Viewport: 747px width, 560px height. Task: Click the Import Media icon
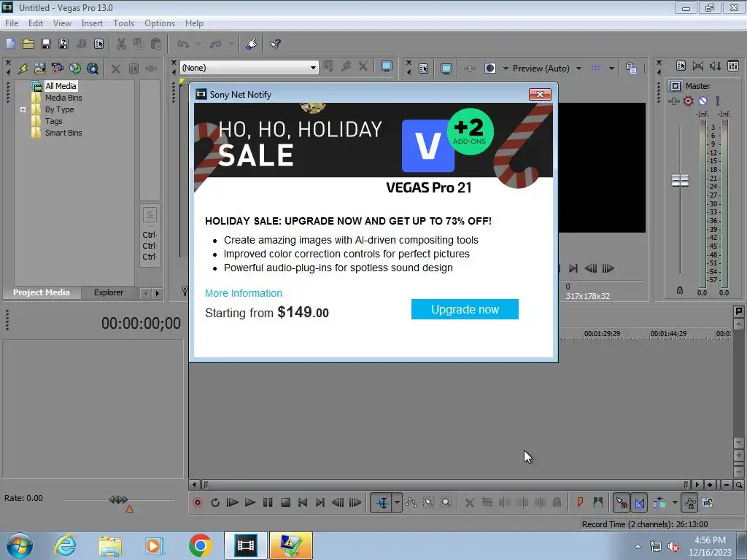(x=39, y=69)
